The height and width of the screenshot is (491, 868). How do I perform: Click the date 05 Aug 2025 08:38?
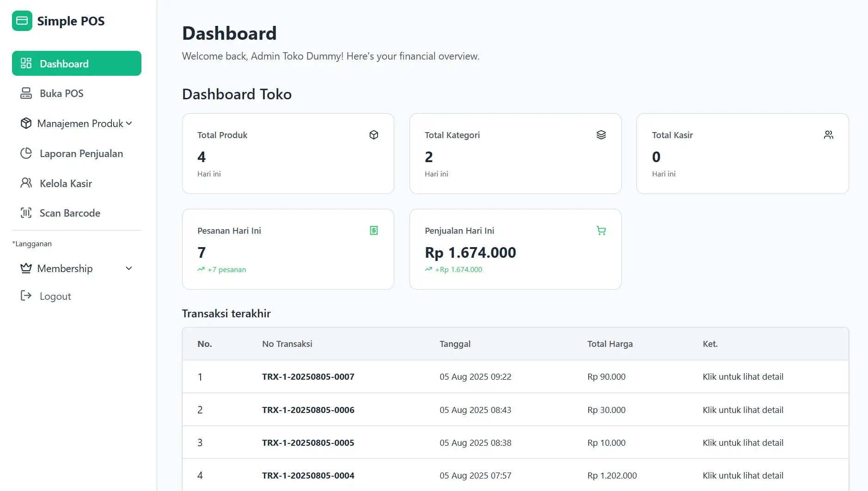(x=475, y=443)
